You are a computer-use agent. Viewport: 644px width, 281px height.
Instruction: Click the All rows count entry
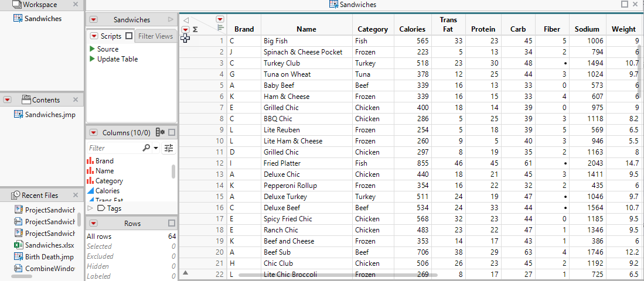pos(131,237)
